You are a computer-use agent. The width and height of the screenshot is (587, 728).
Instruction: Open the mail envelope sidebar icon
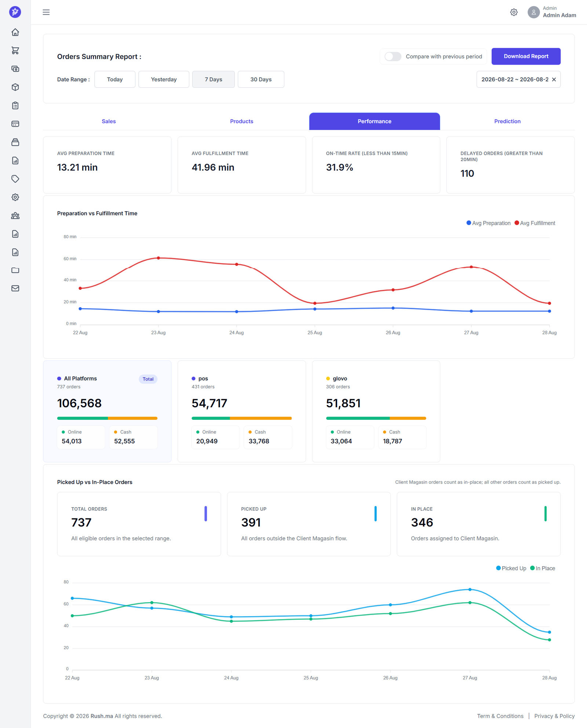pyautogui.click(x=15, y=288)
